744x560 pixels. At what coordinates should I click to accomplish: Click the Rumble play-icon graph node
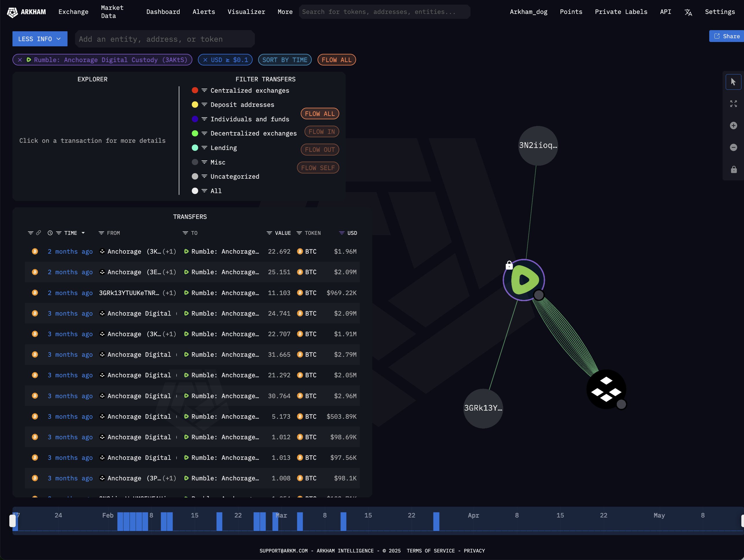point(524,280)
